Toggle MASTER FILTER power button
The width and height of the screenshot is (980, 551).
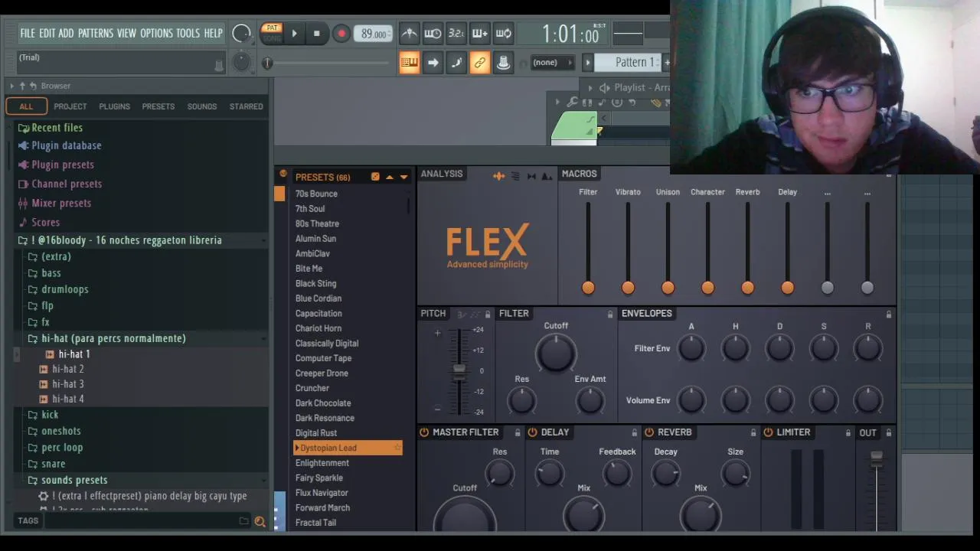pos(424,432)
